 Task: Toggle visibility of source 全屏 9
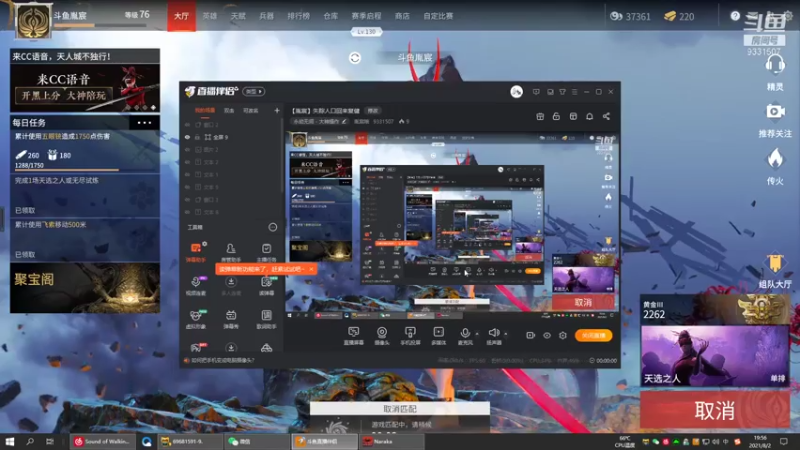[187, 137]
